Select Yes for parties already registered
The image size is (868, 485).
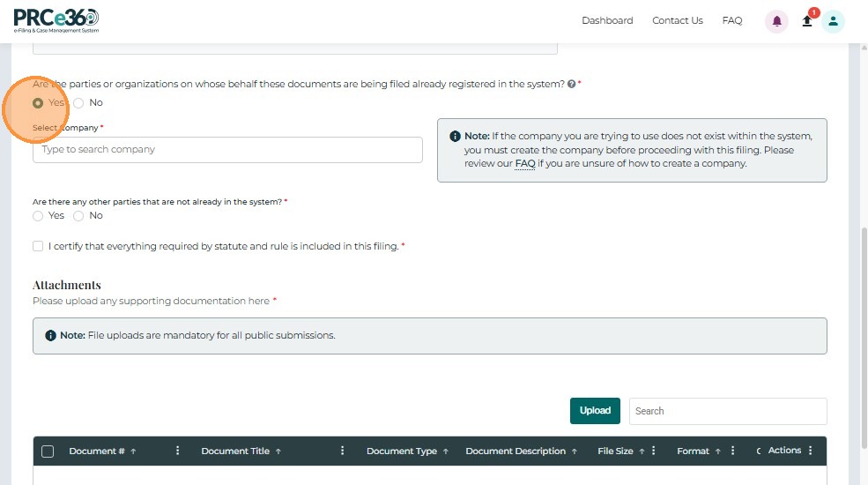coord(38,103)
